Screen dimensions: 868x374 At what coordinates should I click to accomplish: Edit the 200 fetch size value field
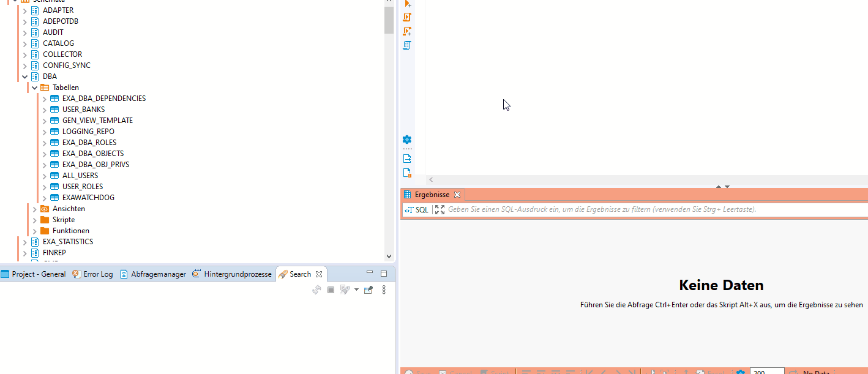[x=766, y=371]
